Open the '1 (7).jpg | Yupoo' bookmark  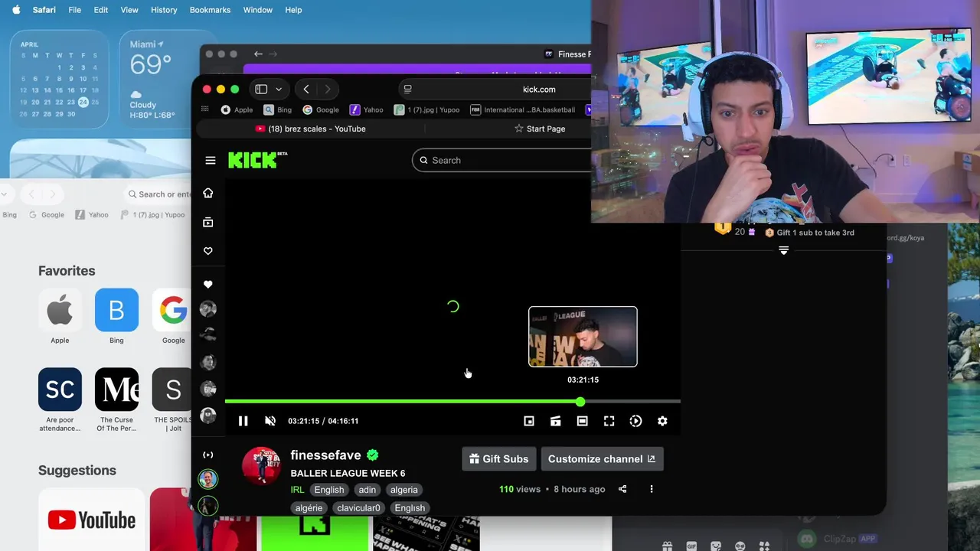click(426, 109)
